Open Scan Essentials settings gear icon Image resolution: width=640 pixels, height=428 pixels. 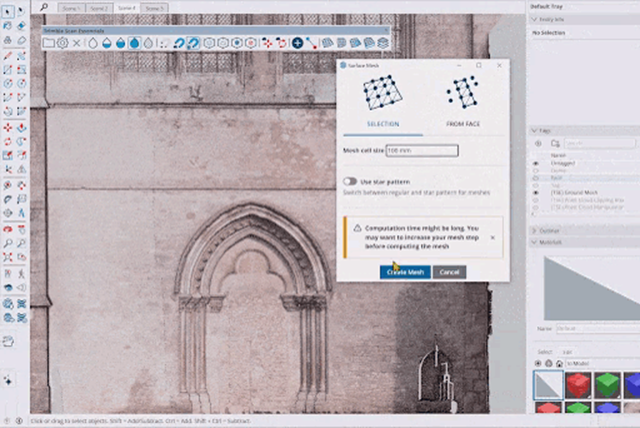pyautogui.click(x=62, y=43)
